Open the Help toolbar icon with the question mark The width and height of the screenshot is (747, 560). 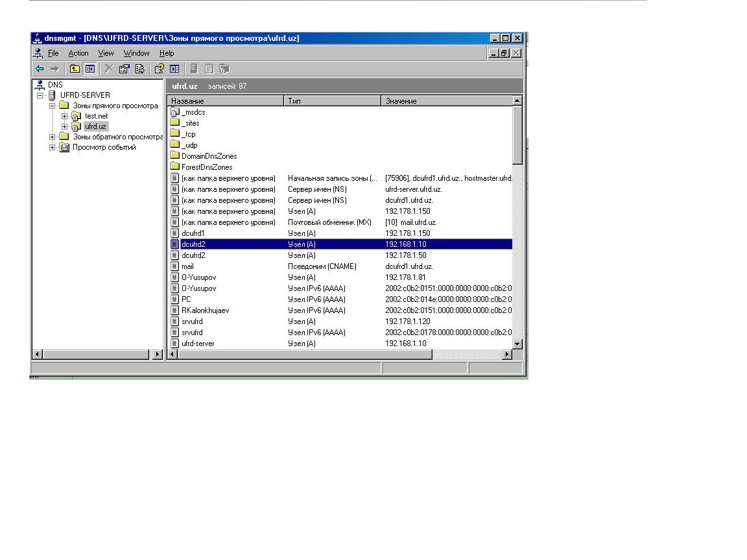pyautogui.click(x=159, y=69)
